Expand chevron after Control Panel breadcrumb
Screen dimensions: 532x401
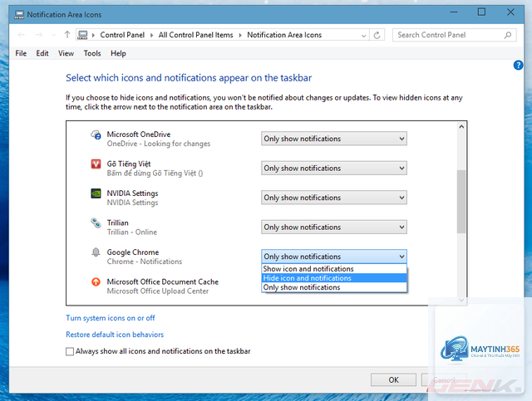point(151,35)
